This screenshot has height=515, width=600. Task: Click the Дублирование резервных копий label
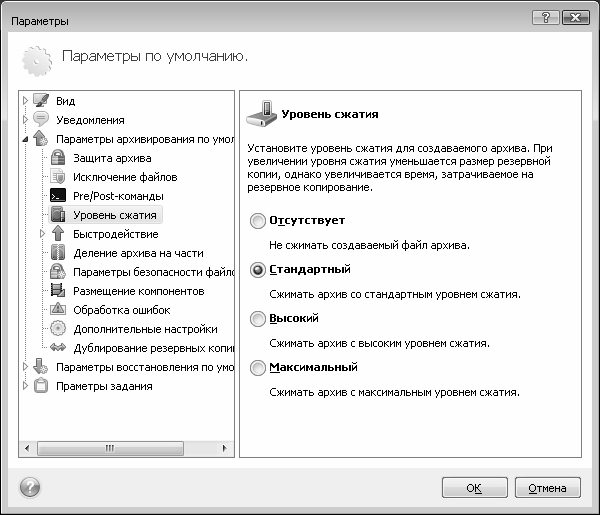(153, 348)
